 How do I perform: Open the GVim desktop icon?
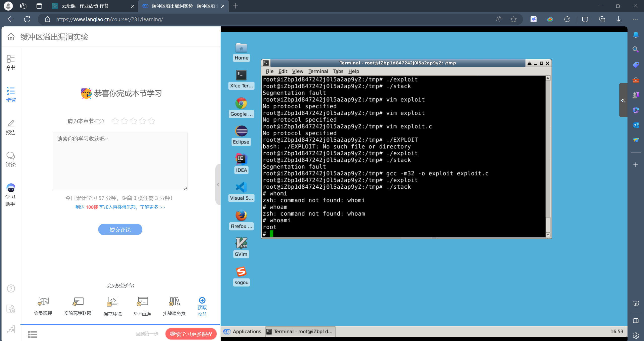(x=241, y=243)
